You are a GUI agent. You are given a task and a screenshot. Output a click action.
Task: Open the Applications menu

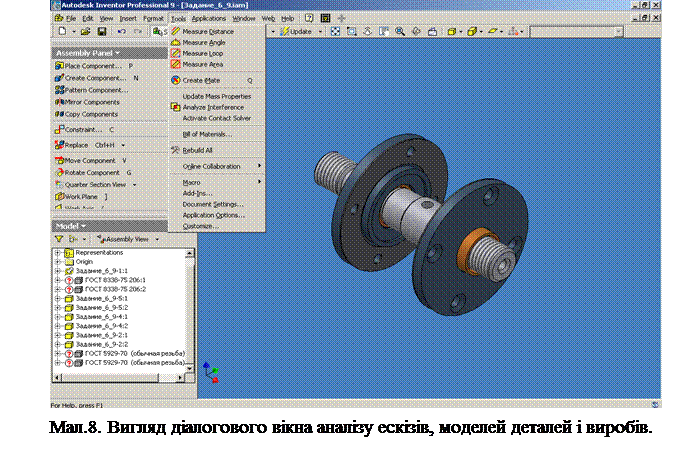[208, 18]
